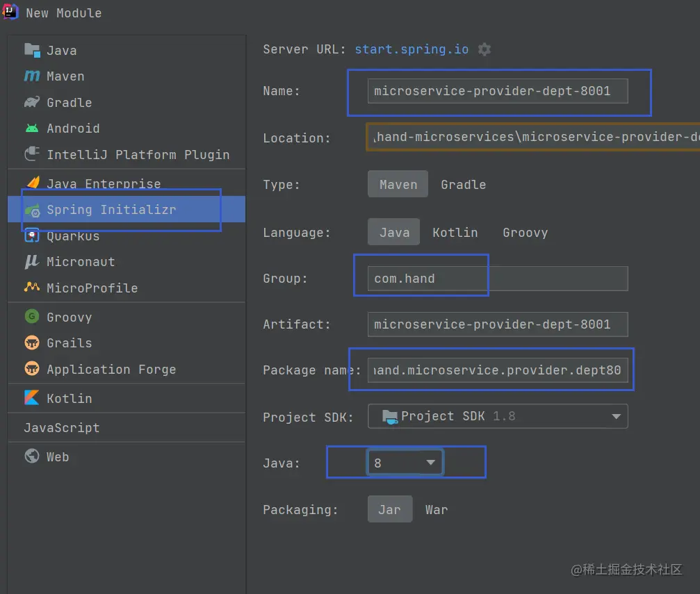The height and width of the screenshot is (594, 700).
Task: Select the Gradle elephant icon in sidebar
Action: click(32, 102)
